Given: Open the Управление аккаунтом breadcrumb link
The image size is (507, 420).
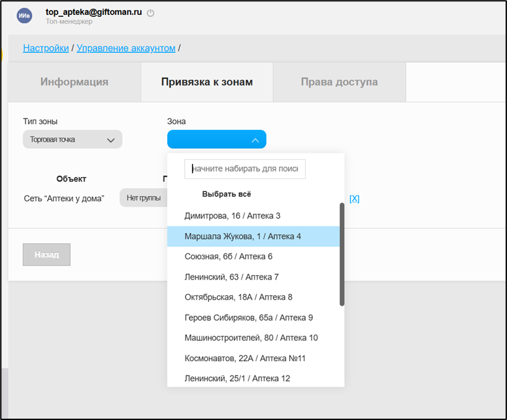Looking at the screenshot, I should 125,48.
